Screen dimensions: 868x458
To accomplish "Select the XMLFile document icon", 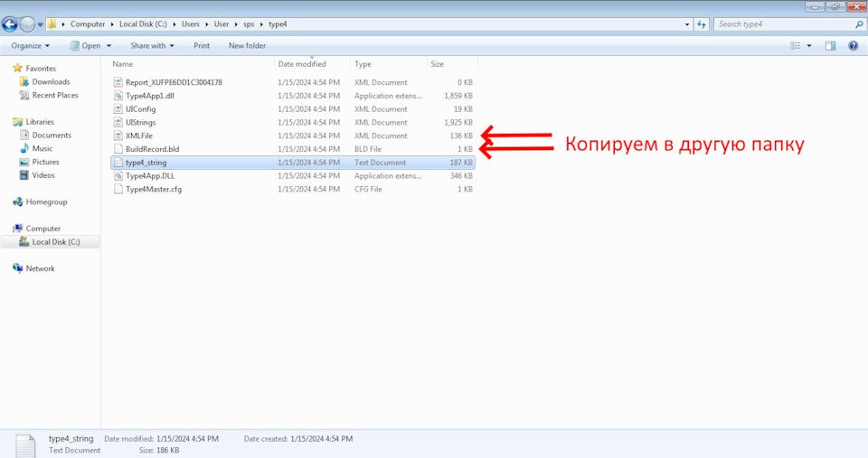I will point(118,136).
